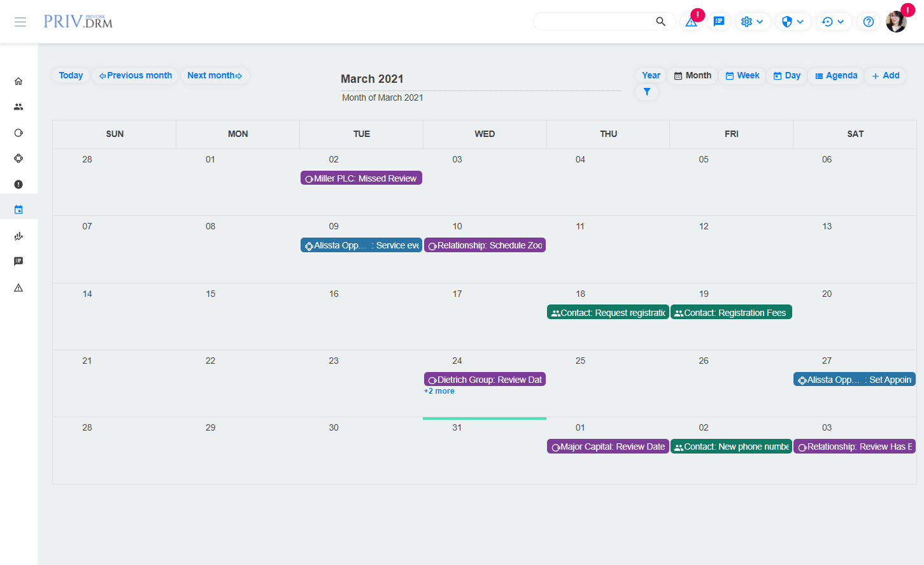Screen dimensions: 924x565
Task: Open the contacts people icon in sidebar
Action: (x=18, y=107)
